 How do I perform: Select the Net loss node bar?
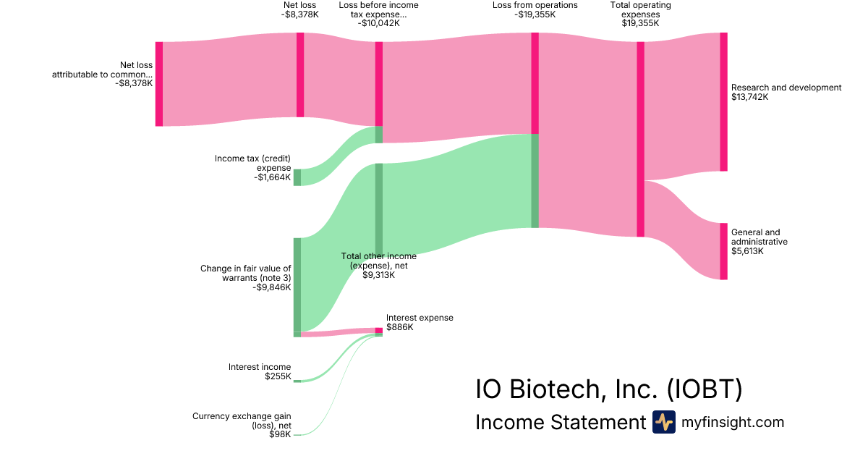click(x=300, y=75)
